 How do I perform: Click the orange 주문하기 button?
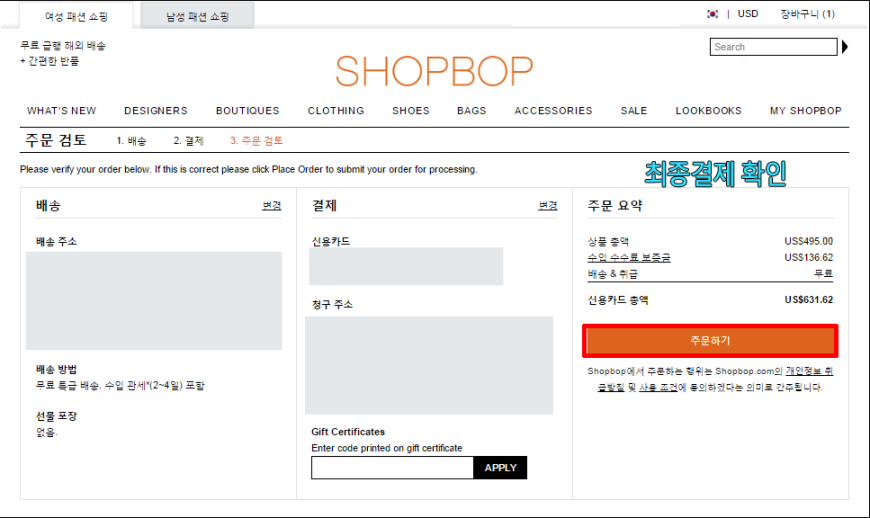(710, 341)
